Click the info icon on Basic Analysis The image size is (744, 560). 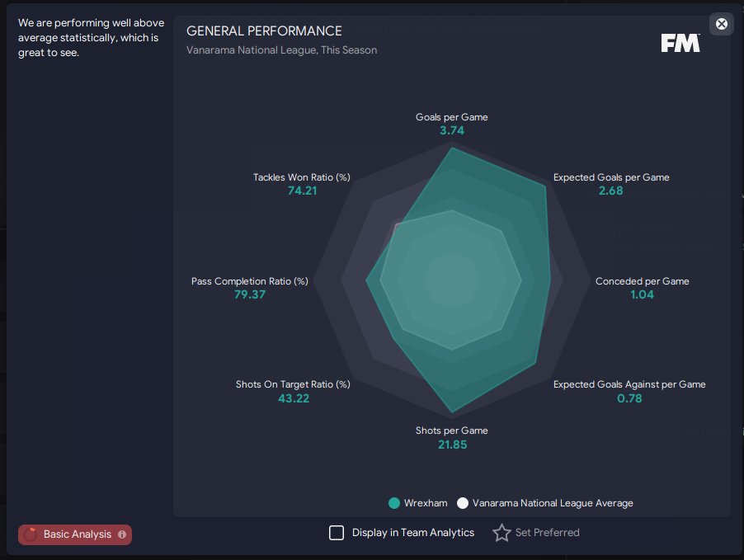[x=122, y=534]
